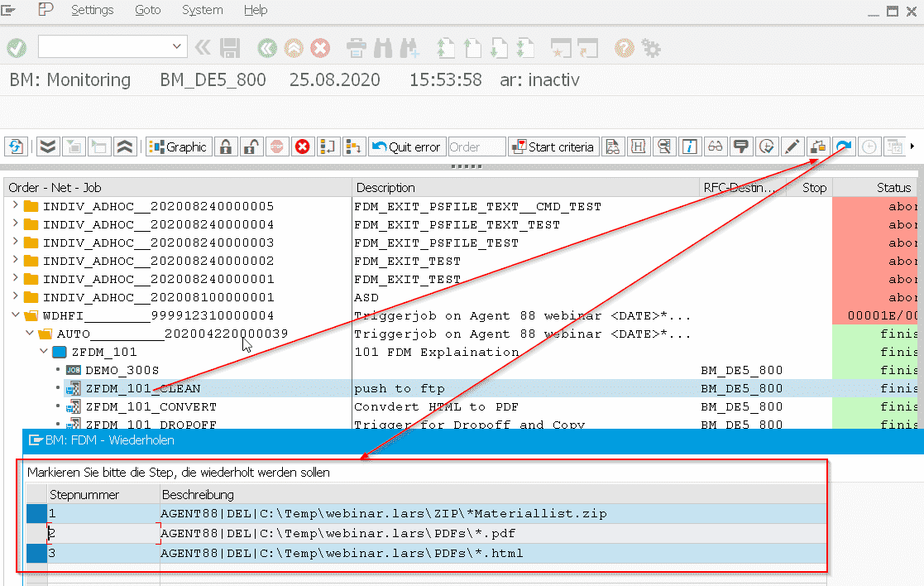Image resolution: width=924 pixels, height=586 pixels.
Task: Click the red X abort icon in monitoring toolbar
Action: [302, 146]
